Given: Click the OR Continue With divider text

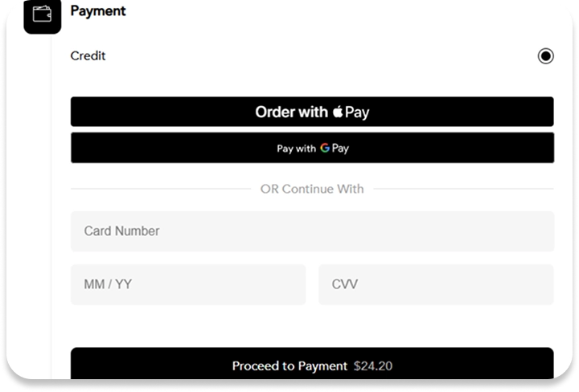Looking at the screenshot, I should click(312, 190).
